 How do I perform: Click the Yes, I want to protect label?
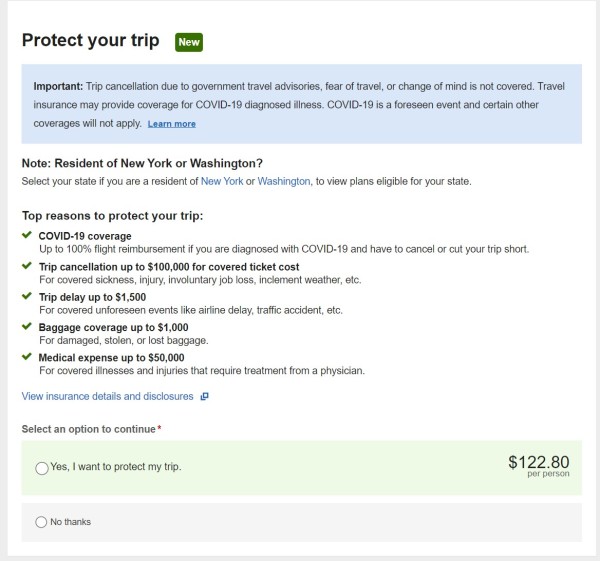click(116, 466)
